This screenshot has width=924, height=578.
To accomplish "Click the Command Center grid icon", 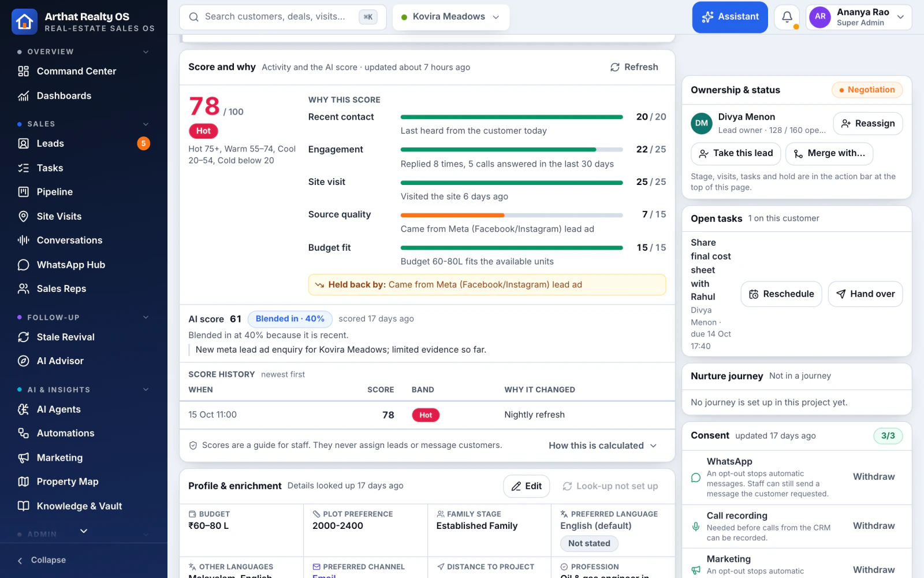I will [23, 71].
